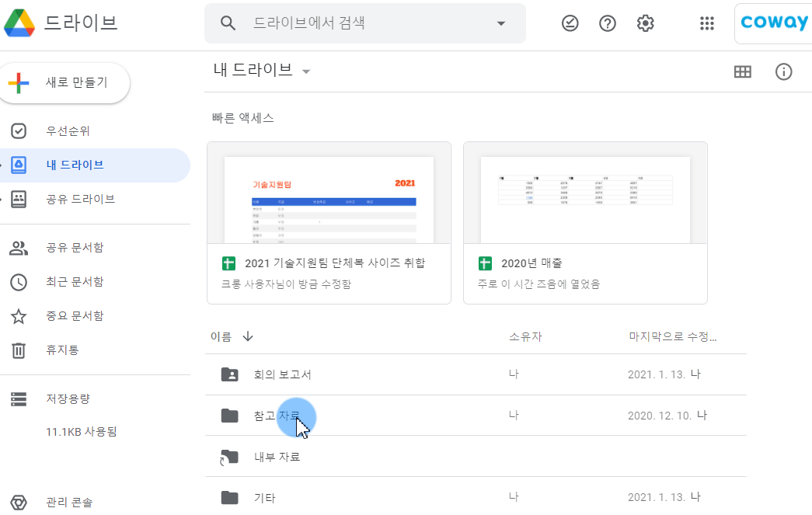Click 빠른 액세스 heading
Image resolution: width=812 pixels, height=515 pixels.
coord(243,118)
